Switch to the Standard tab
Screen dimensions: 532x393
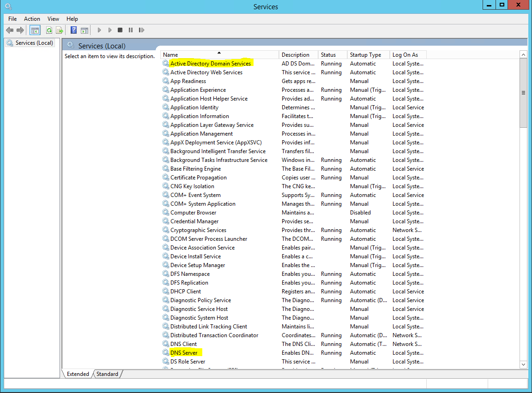107,374
